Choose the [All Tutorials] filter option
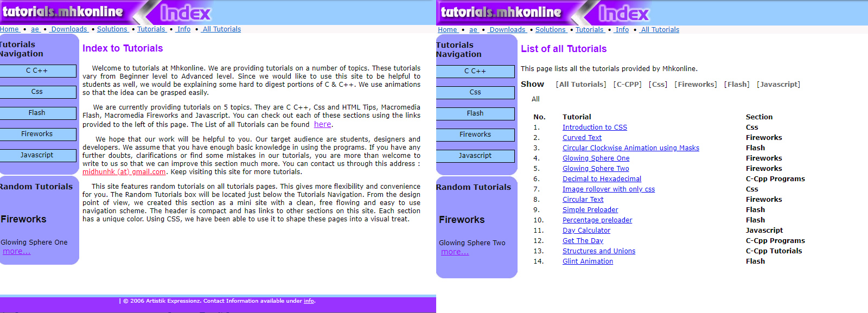 click(580, 85)
